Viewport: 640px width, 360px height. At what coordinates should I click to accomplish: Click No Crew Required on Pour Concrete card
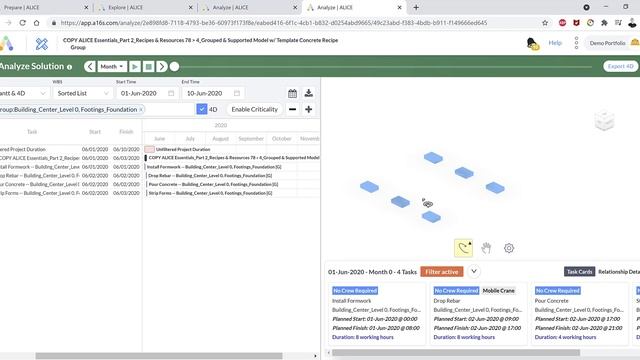click(x=558, y=291)
